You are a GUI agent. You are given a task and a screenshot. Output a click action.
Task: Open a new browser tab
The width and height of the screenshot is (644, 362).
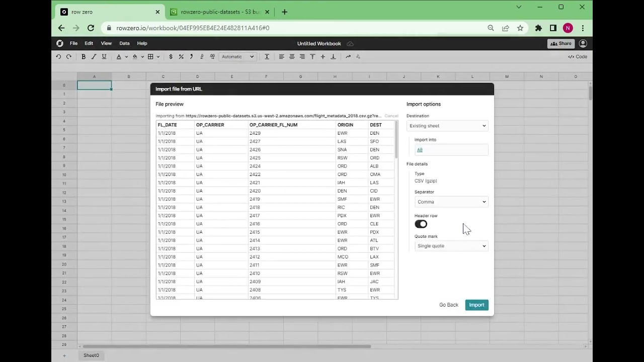284,12
